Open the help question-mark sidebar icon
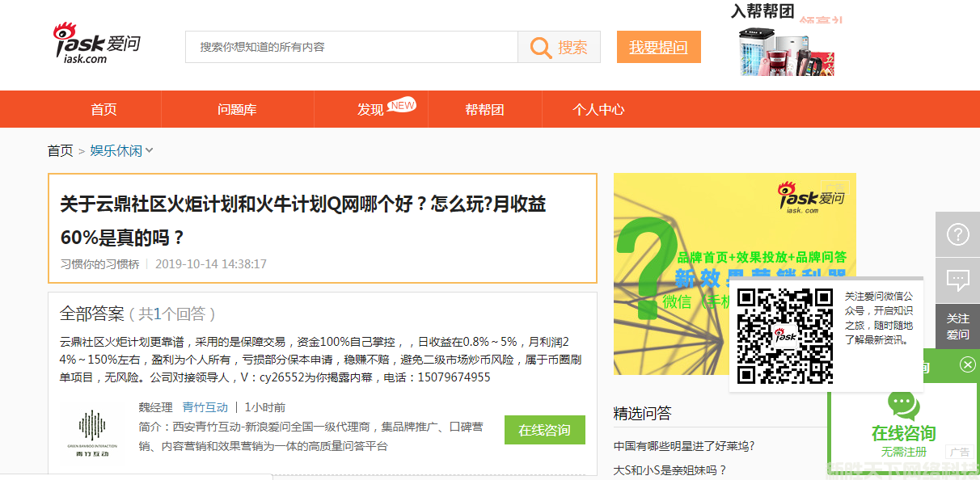 (x=957, y=234)
